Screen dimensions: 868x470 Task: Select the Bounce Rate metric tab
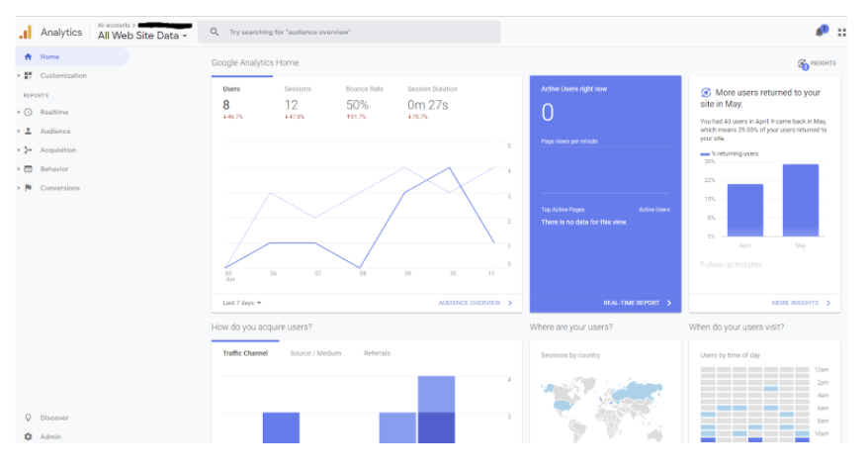[364, 103]
